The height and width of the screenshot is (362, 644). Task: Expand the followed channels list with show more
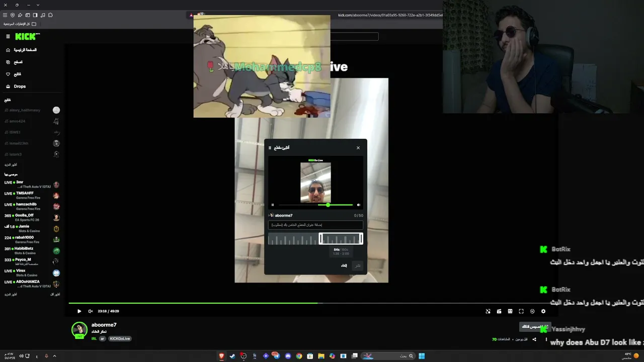coord(11,164)
